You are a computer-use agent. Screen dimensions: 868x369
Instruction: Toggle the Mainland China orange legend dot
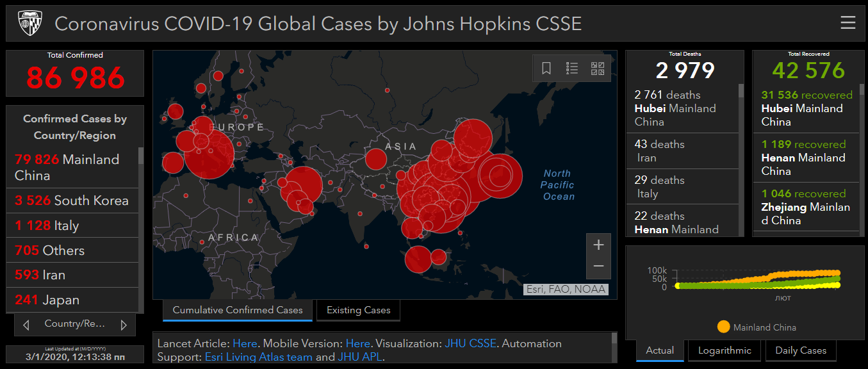[x=723, y=327]
